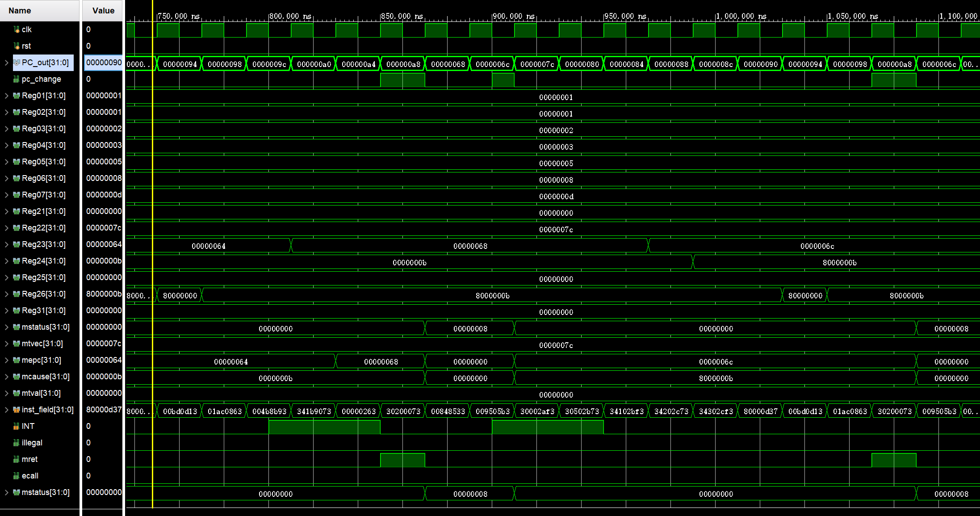
Task: Click the PC_out value field 00000090
Action: 103,63
